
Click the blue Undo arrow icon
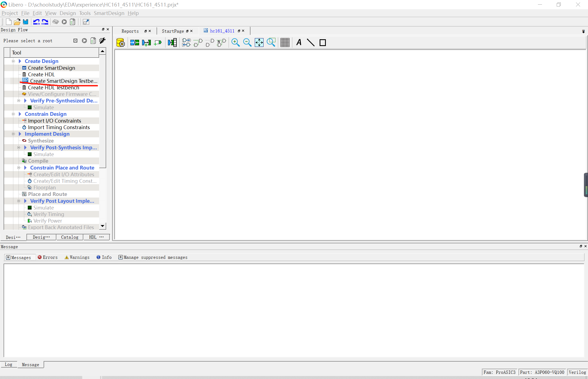[x=36, y=22]
